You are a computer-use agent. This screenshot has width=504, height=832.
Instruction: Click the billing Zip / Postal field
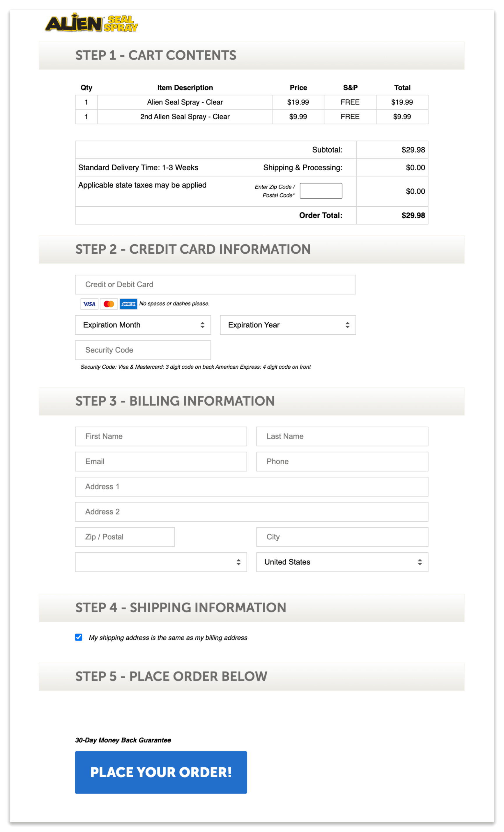(124, 537)
